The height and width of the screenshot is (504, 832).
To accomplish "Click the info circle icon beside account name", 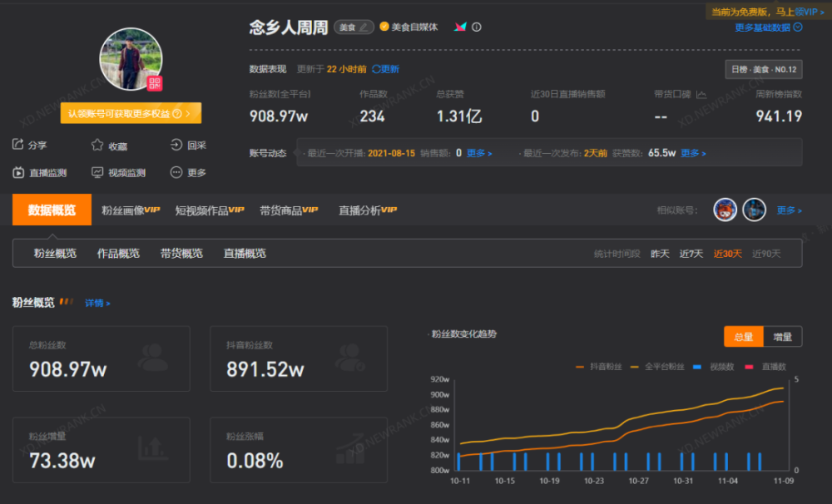I will (x=477, y=27).
